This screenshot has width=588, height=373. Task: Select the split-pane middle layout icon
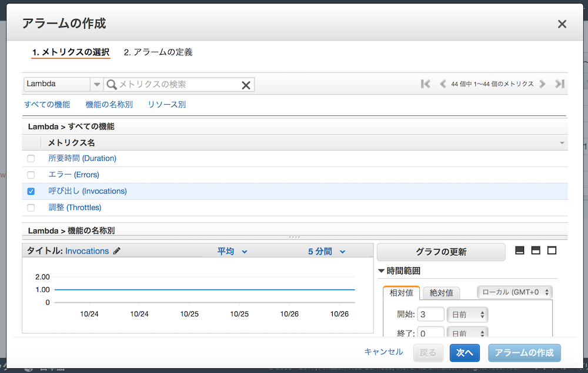(536, 251)
